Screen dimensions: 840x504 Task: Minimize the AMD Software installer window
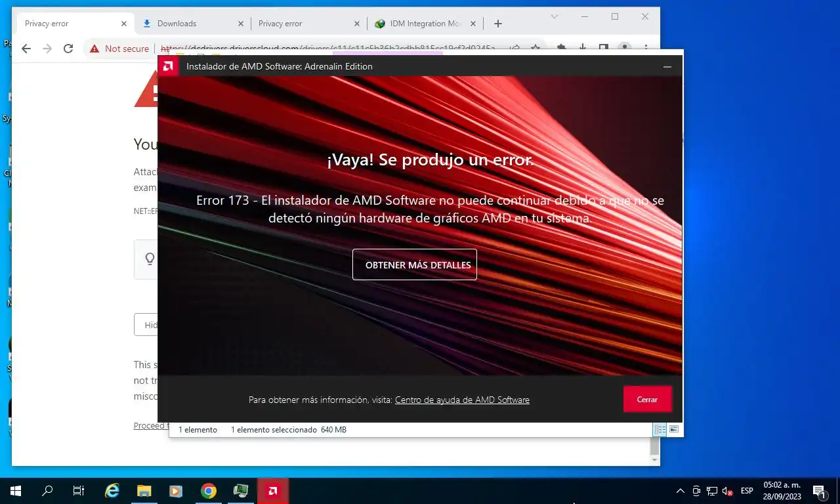pyautogui.click(x=667, y=66)
